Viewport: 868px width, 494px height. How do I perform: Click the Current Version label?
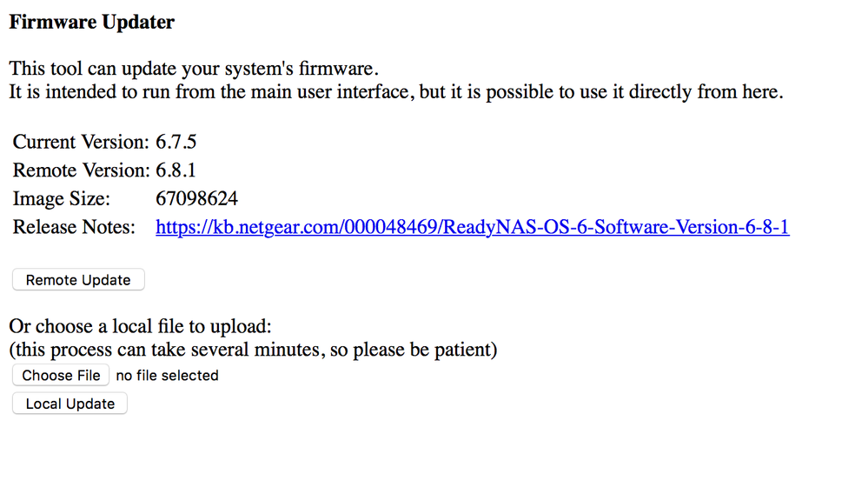(x=81, y=142)
